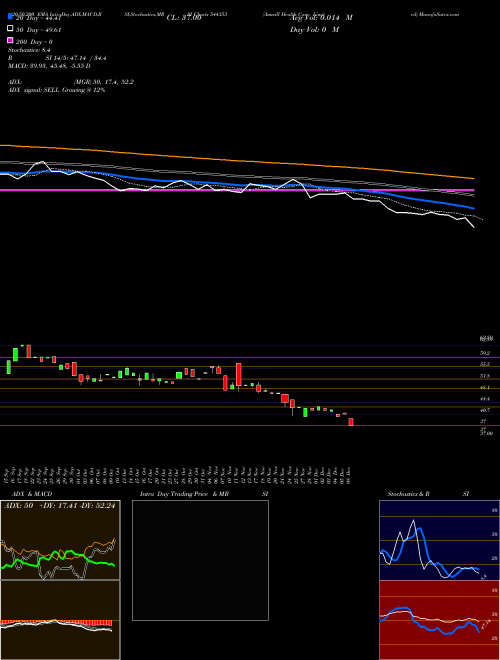Click the thick blue 20-day average line
The image size is (500, 660).
pyautogui.click(x=237, y=184)
